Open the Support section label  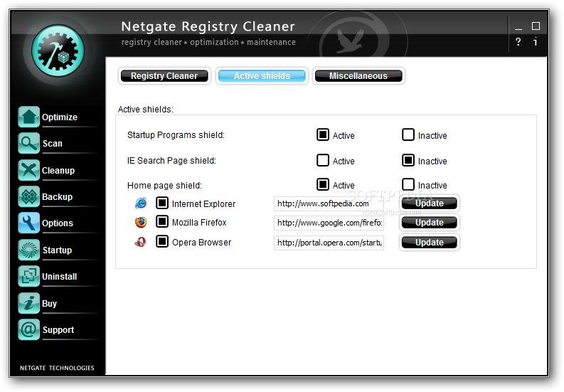pos(58,330)
